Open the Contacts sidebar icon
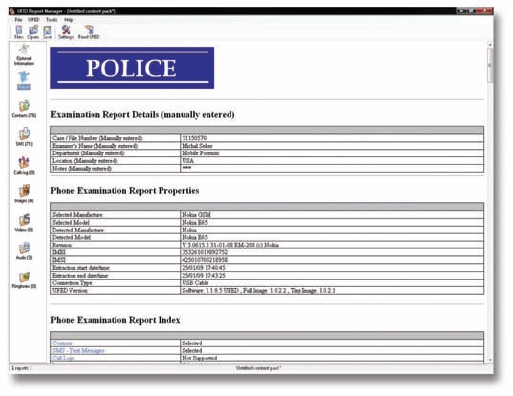513x396 pixels. [x=24, y=109]
